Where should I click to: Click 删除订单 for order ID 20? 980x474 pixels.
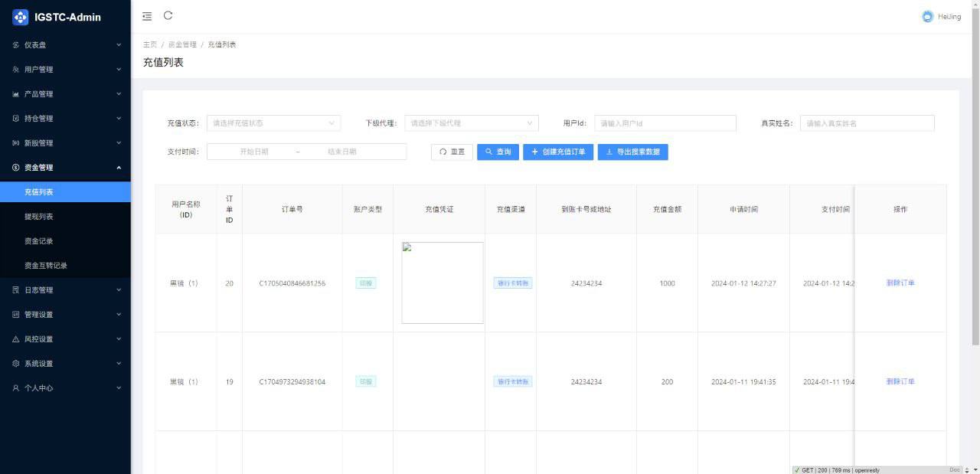pyautogui.click(x=900, y=283)
